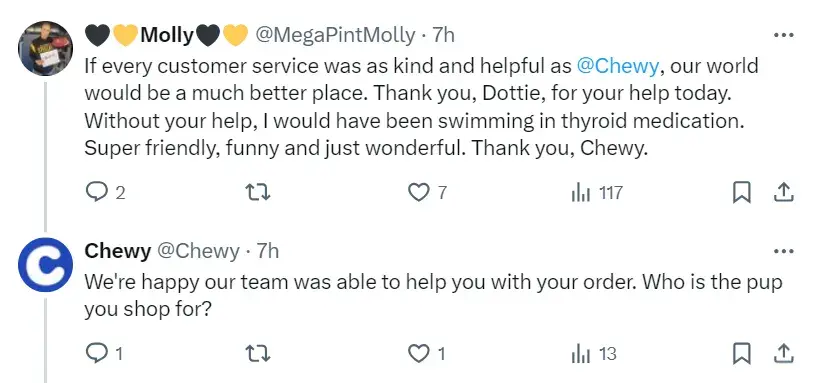Open more options on Chewy's reply
818x383 pixels.
pos(783,252)
